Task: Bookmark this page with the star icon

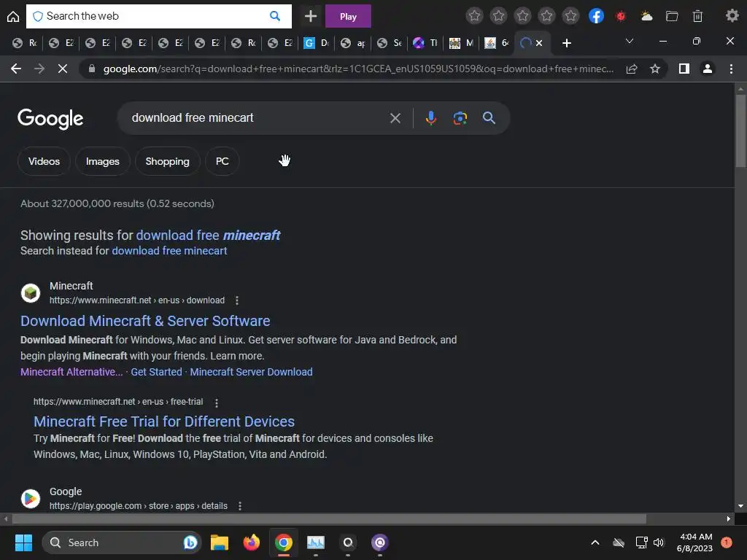Action: [x=655, y=69]
